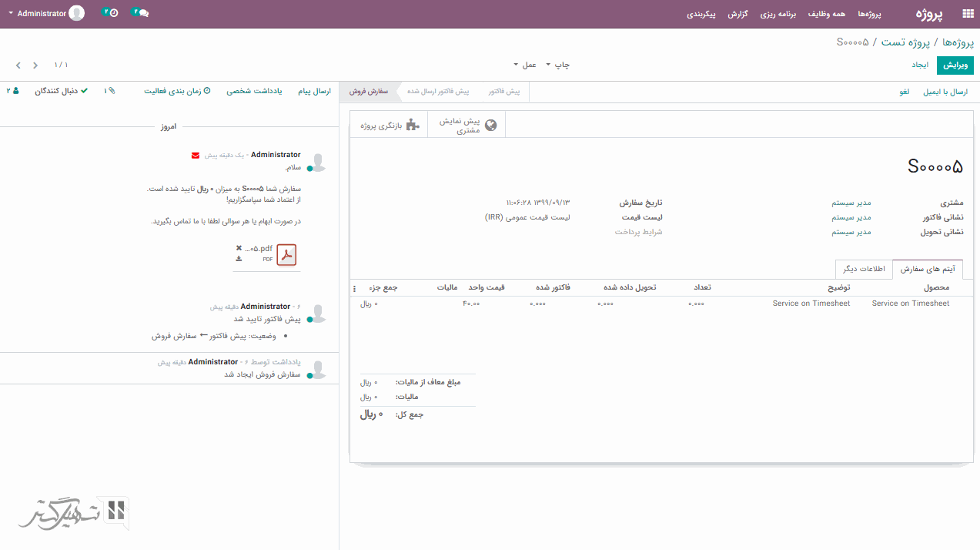Select the پیش فاکتور ارسال شده status stage
Image resolution: width=980 pixels, height=550 pixels.
tap(438, 92)
